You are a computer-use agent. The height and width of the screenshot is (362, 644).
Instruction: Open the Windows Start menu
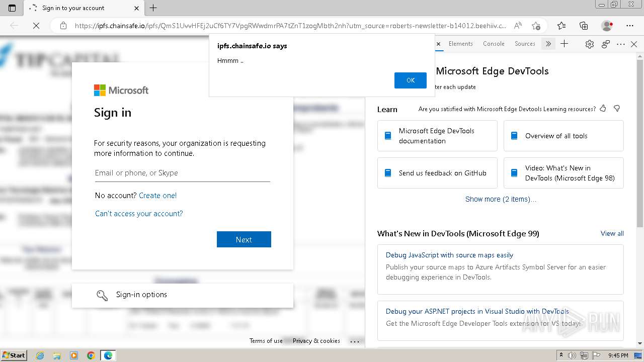(14, 355)
